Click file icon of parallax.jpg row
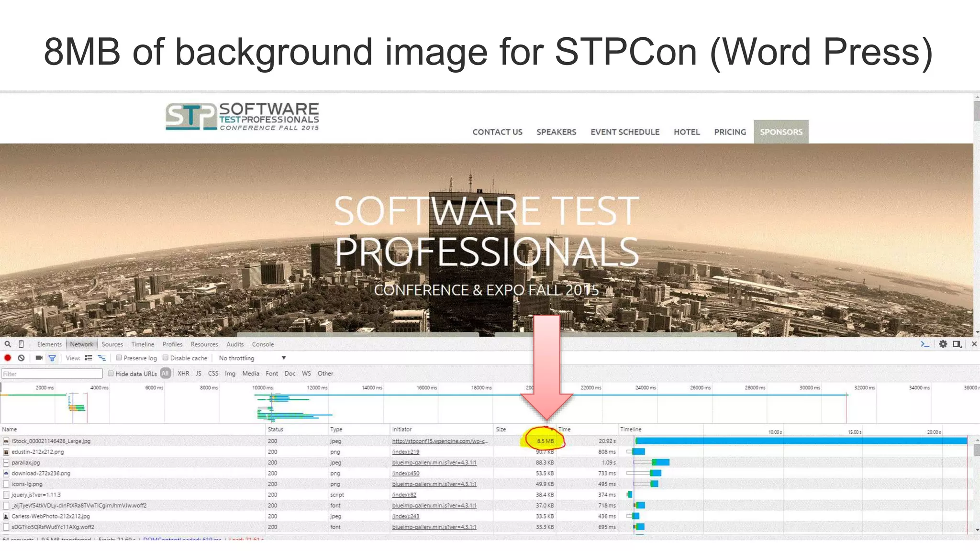 6,463
